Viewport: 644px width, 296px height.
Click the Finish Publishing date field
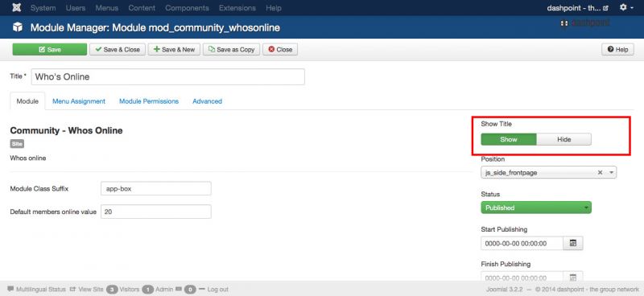(x=522, y=277)
